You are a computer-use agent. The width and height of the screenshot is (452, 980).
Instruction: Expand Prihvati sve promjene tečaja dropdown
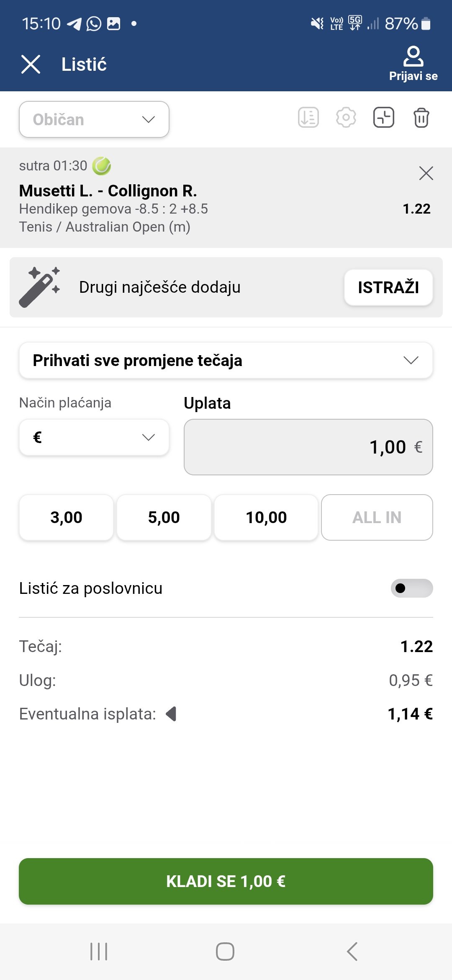pyautogui.click(x=226, y=360)
